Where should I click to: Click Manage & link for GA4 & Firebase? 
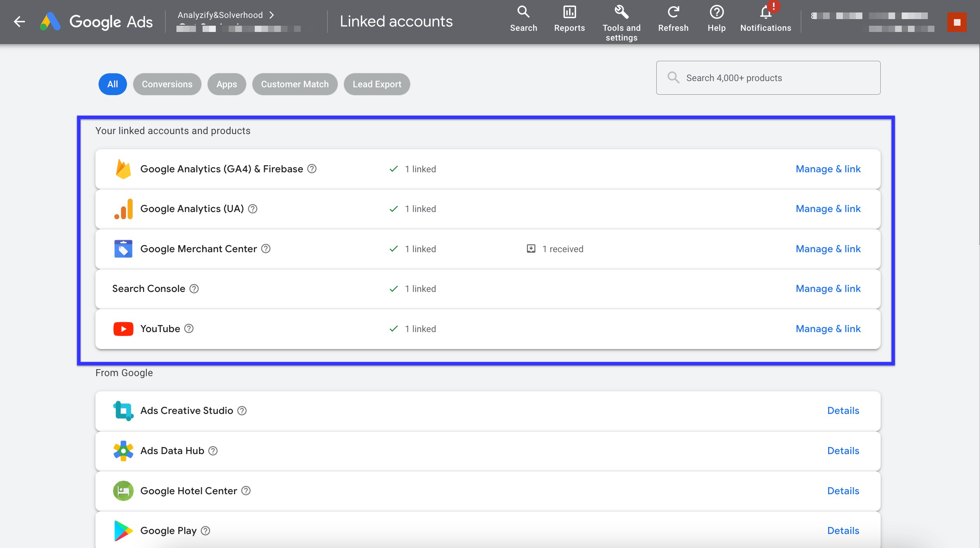point(828,169)
